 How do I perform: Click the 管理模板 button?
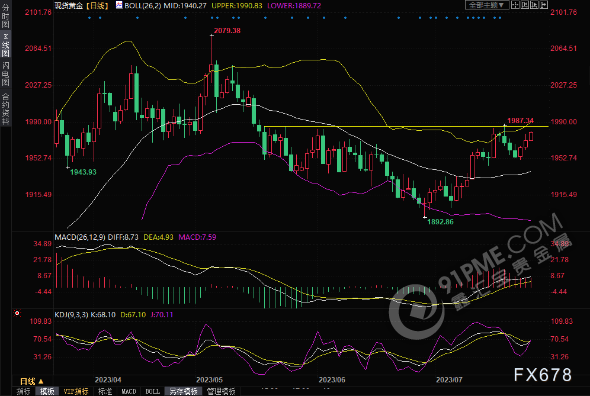pos(221,391)
